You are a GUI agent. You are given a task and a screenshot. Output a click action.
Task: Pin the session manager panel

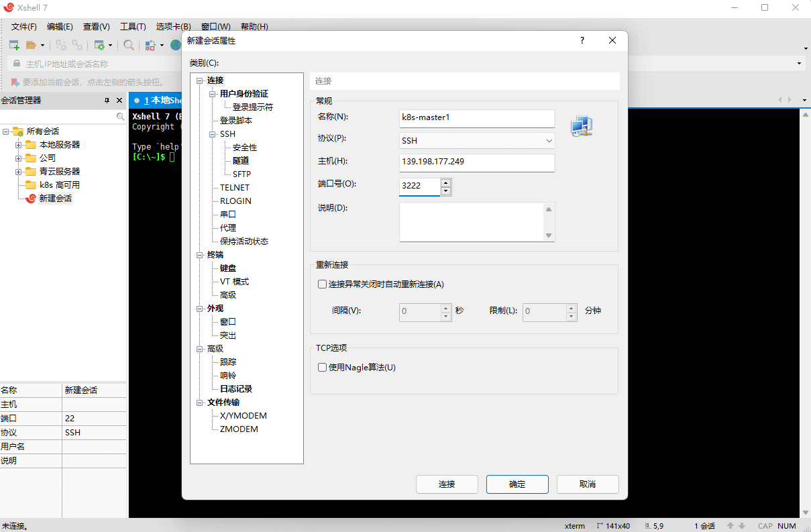pos(107,100)
